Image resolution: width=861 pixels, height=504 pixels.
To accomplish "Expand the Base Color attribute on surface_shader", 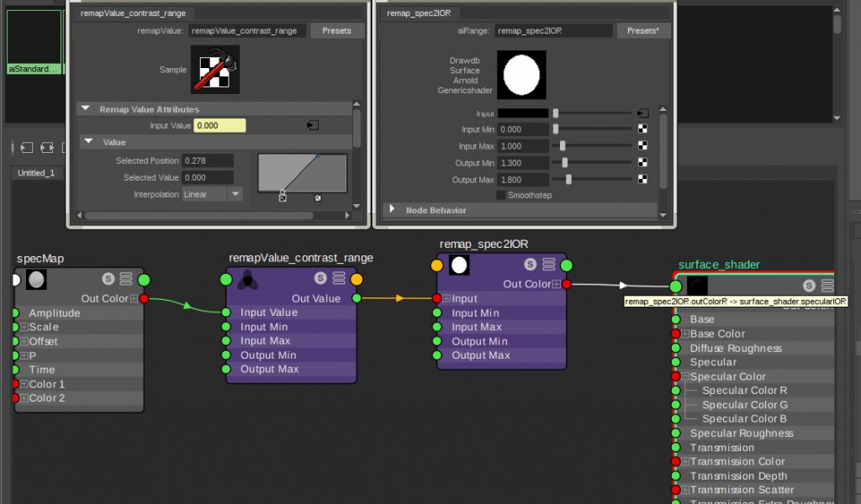I will click(685, 334).
